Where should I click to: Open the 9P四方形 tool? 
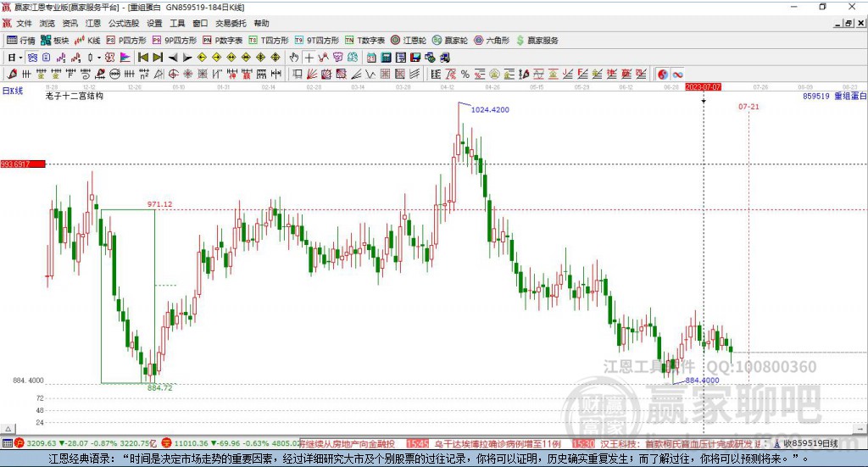(174, 41)
